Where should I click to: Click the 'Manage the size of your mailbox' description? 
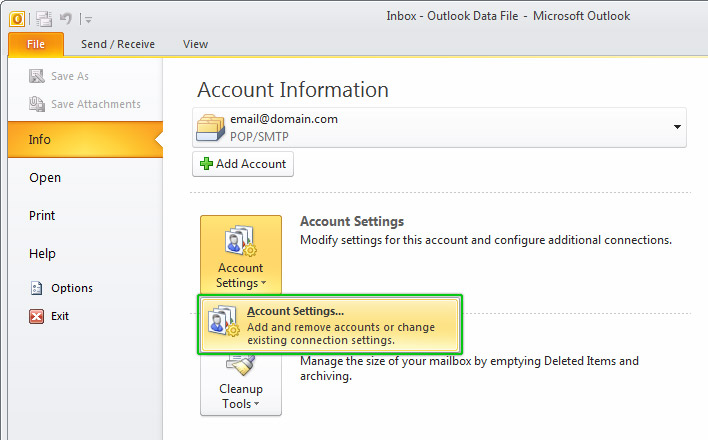click(470, 368)
